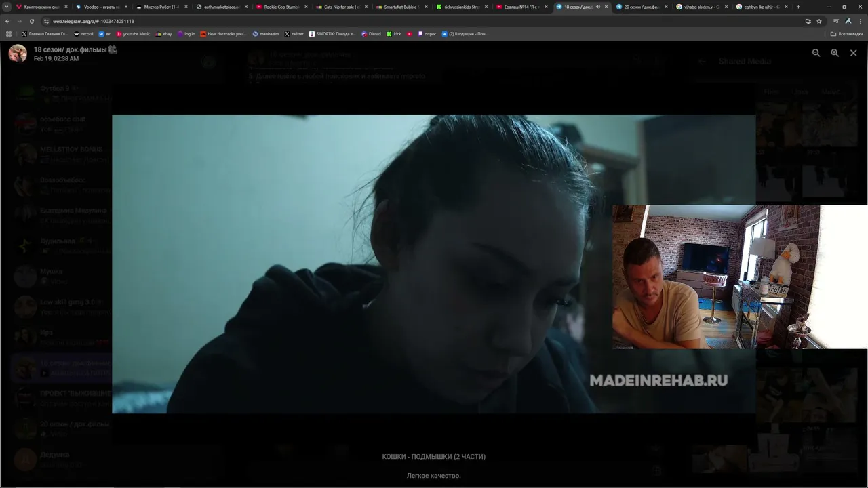Close the Voodoo tab
868x488 pixels.
click(125, 7)
